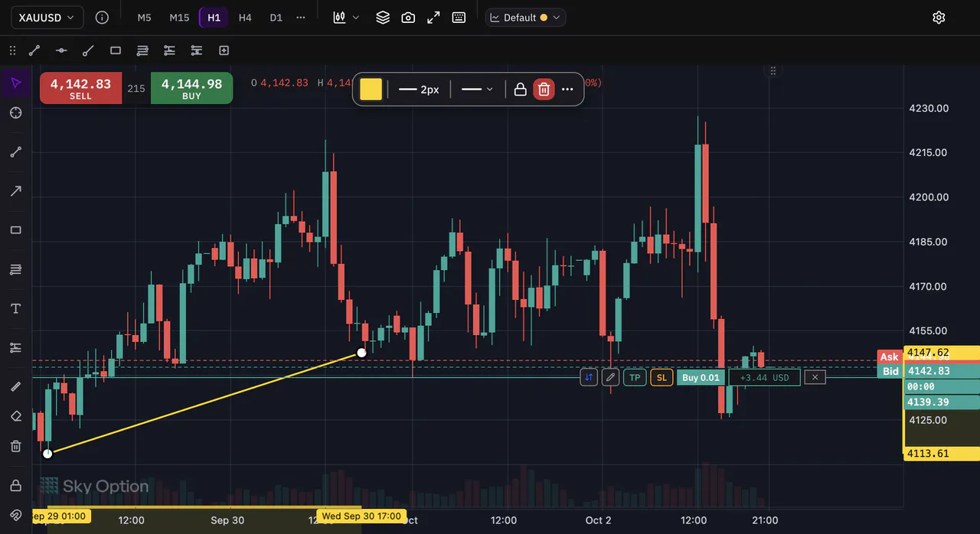Activate the crosshair tool
This screenshot has width=980, height=534.
tap(16, 113)
